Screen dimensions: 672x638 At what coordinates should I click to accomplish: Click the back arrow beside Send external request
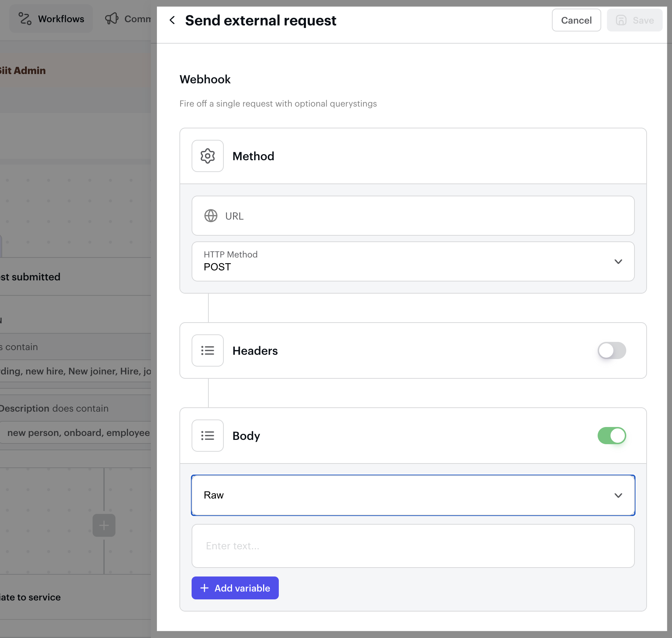(172, 20)
